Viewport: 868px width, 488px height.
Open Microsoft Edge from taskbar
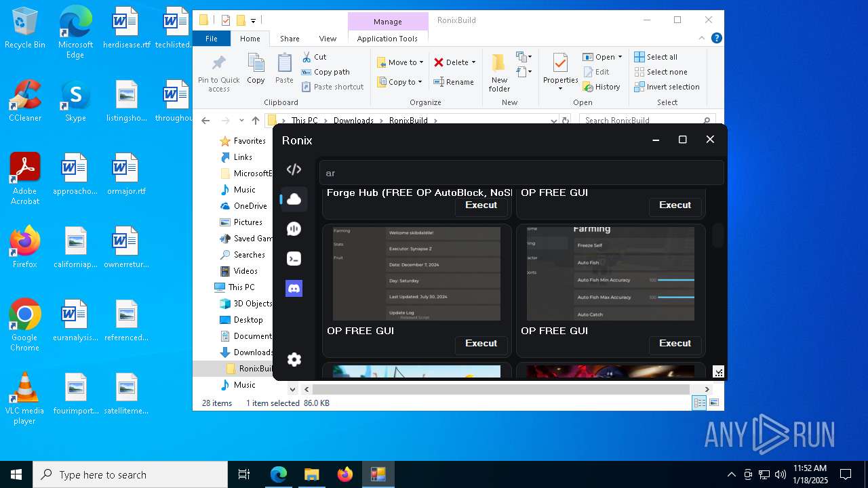279,474
